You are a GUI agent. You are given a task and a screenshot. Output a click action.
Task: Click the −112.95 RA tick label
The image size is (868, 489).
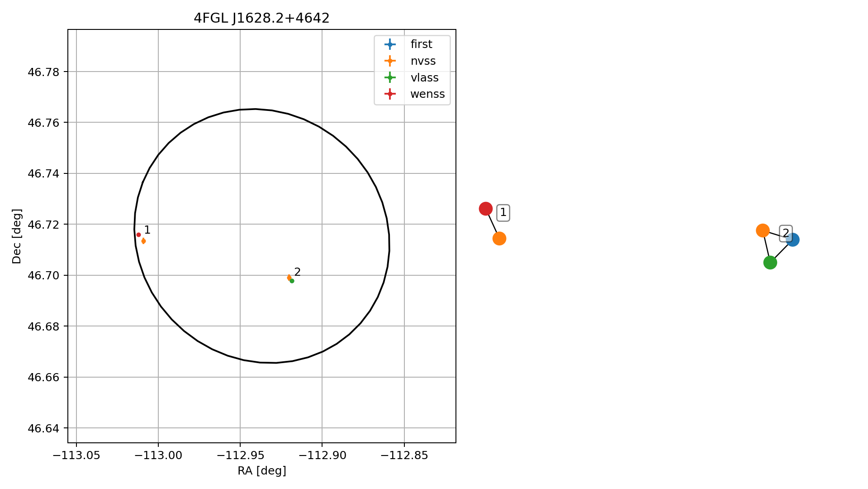[x=240, y=455]
